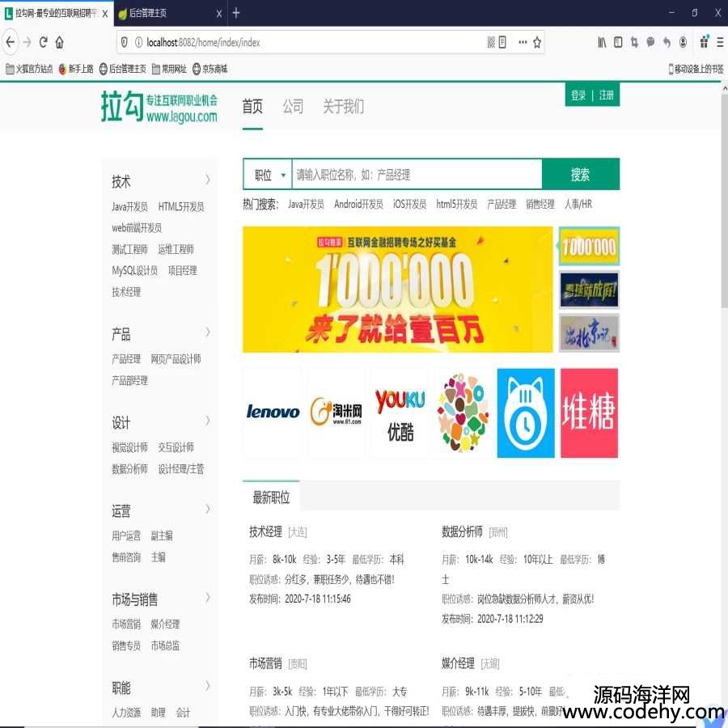Open the 后台管理主页 bookmark
The width and height of the screenshot is (728, 728).
pyautogui.click(x=123, y=70)
